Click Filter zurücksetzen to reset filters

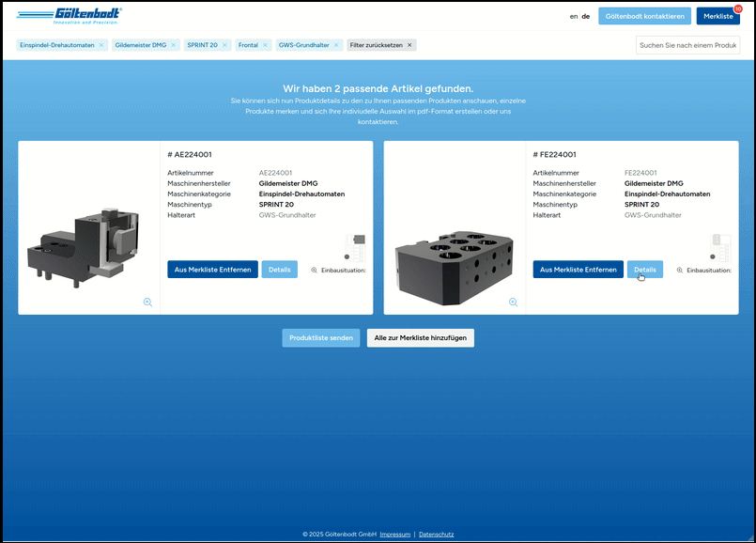(x=381, y=45)
